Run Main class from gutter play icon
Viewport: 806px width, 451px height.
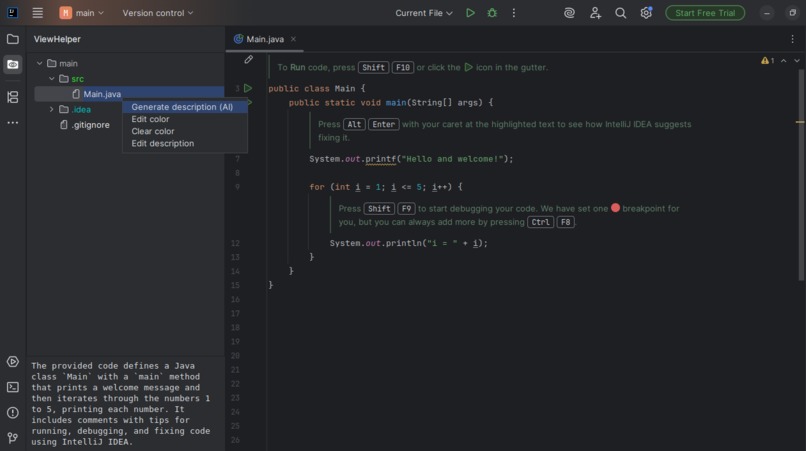click(248, 88)
